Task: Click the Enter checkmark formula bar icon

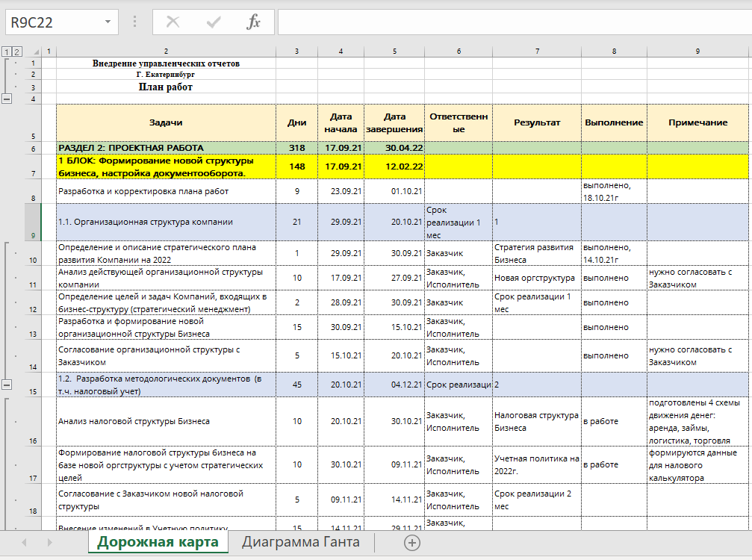Action: pyautogui.click(x=214, y=22)
